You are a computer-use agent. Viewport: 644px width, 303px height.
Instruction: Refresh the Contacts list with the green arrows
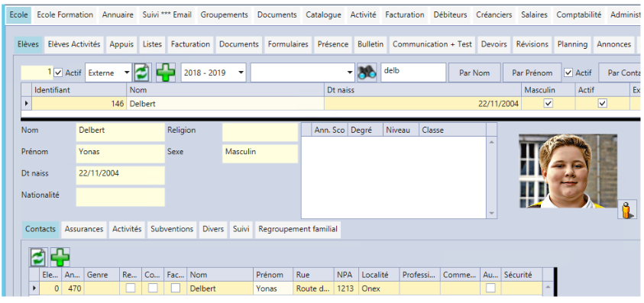pyautogui.click(x=38, y=257)
